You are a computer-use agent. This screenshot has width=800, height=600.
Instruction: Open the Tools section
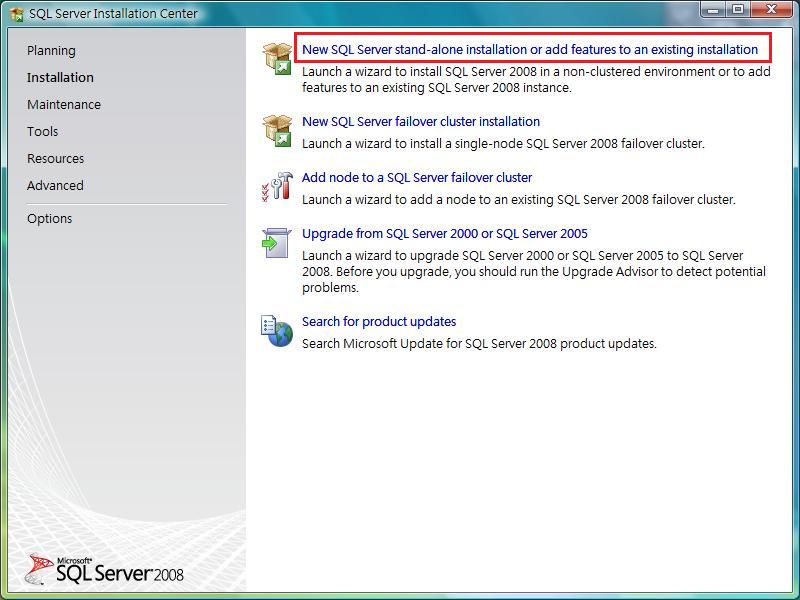point(42,132)
